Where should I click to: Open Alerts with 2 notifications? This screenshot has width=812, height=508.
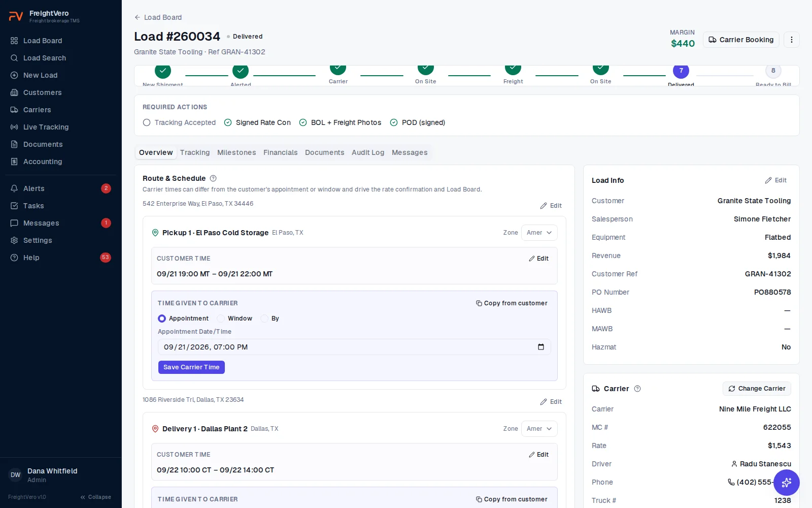click(61, 188)
